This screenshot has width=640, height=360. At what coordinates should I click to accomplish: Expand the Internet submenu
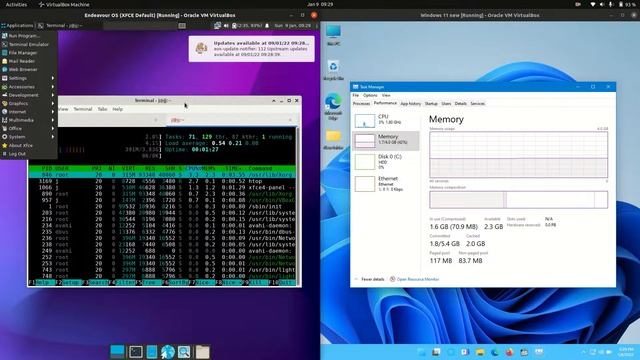click(x=29, y=111)
